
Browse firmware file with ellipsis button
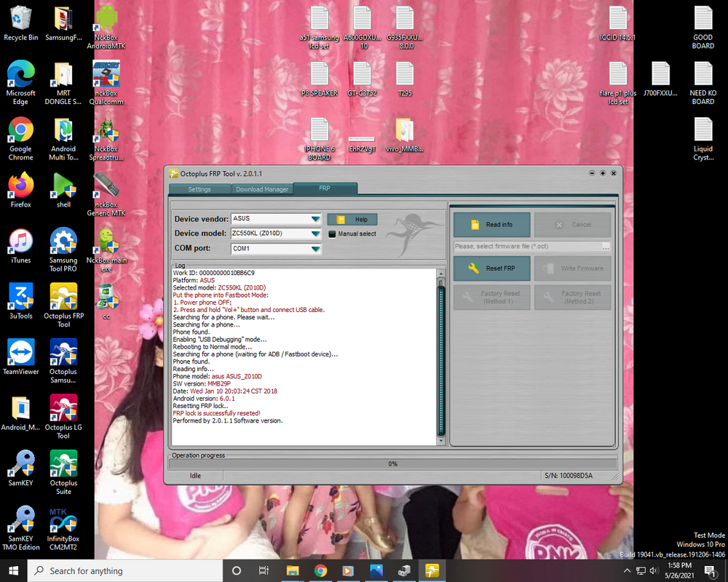[606, 247]
